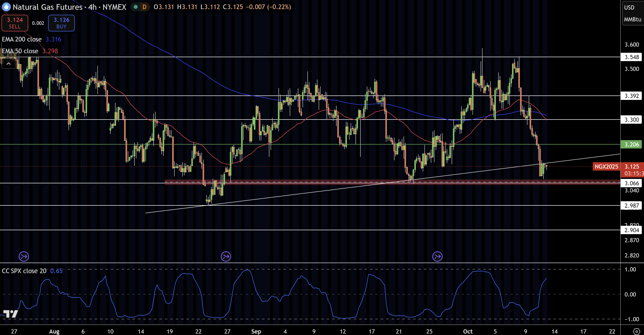
Task: Open the MMBtu unit selector
Action: [632, 19]
